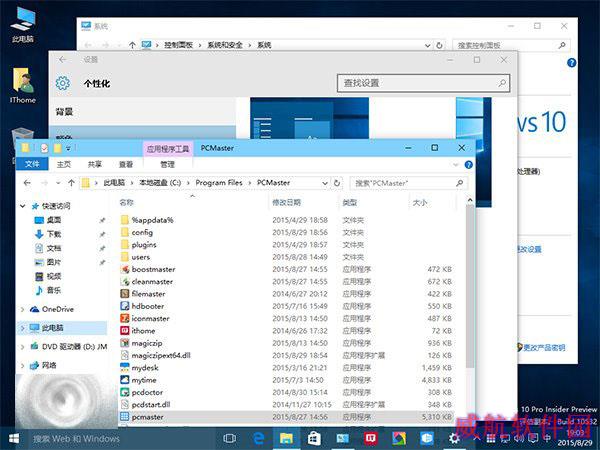
Task: Open the %appdata% folder icon
Action: pyautogui.click(x=125, y=220)
